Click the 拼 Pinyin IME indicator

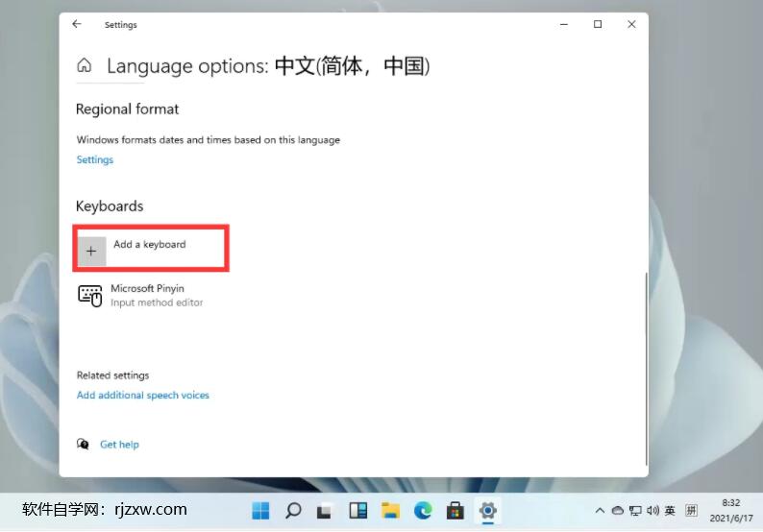click(691, 511)
